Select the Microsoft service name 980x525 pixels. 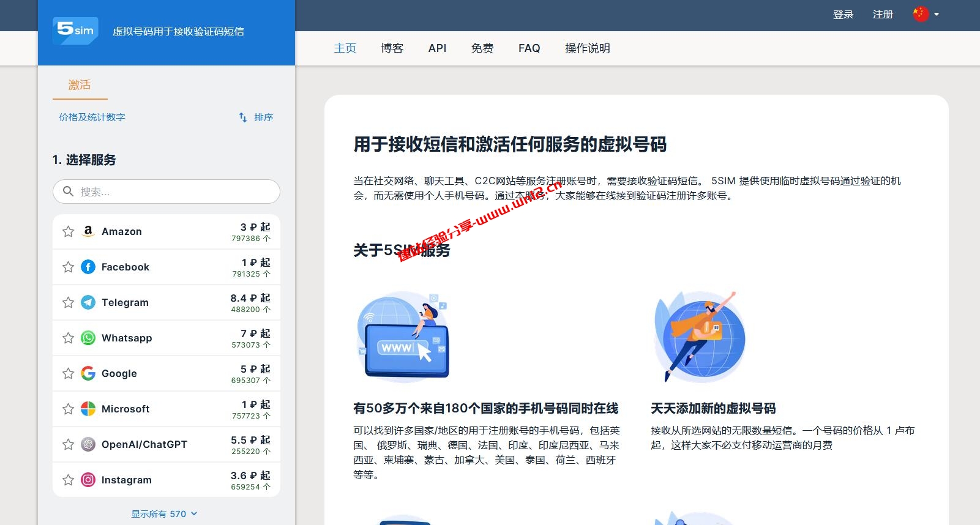tap(125, 409)
